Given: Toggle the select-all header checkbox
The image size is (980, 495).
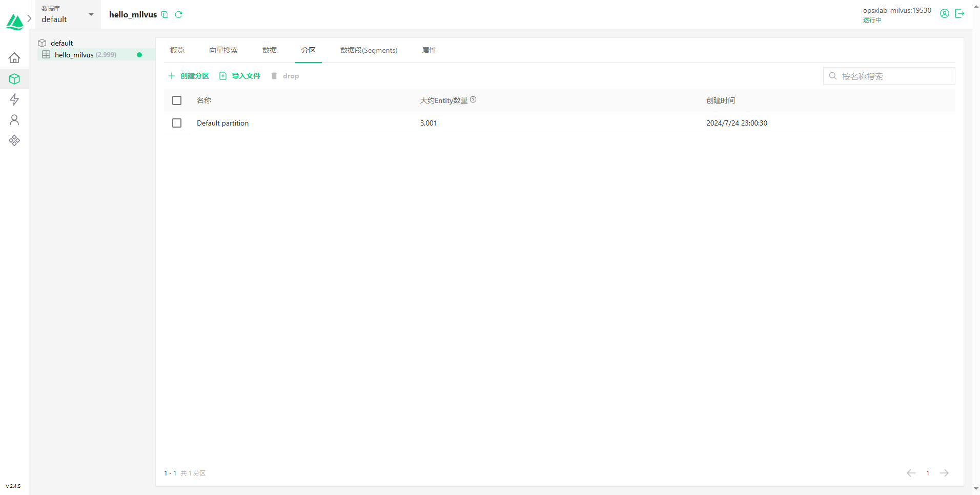Looking at the screenshot, I should click(177, 100).
